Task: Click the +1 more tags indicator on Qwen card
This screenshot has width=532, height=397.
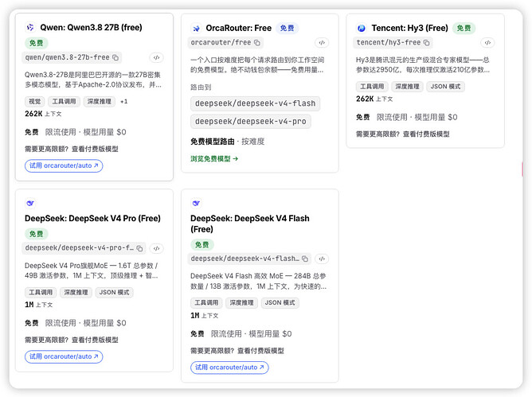Action: point(123,101)
